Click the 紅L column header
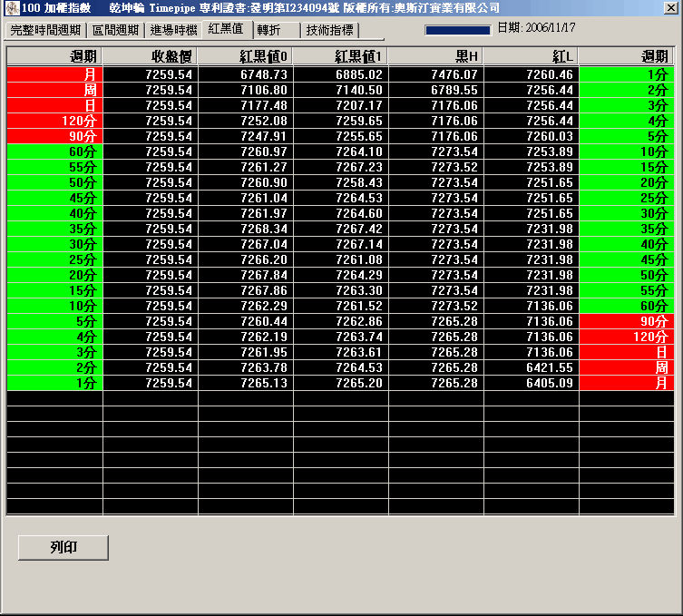Screen dimensions: 683x616 (x=531, y=56)
